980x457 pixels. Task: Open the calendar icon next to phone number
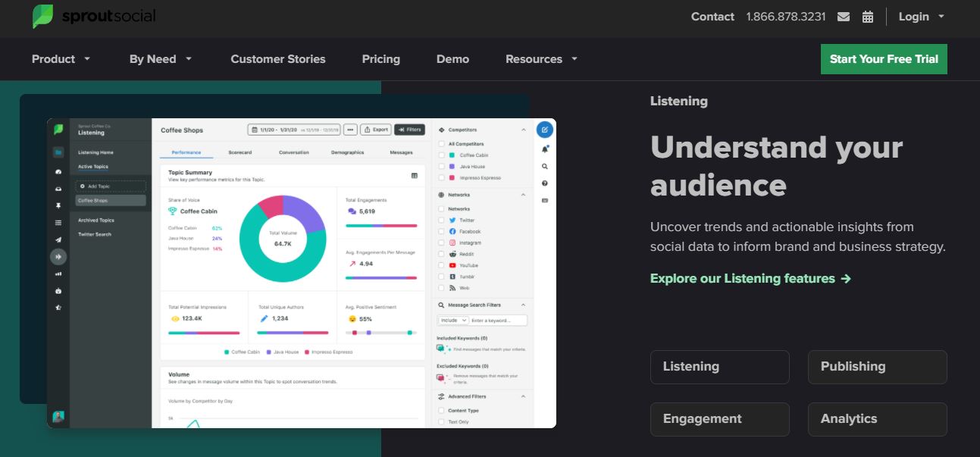tap(868, 17)
